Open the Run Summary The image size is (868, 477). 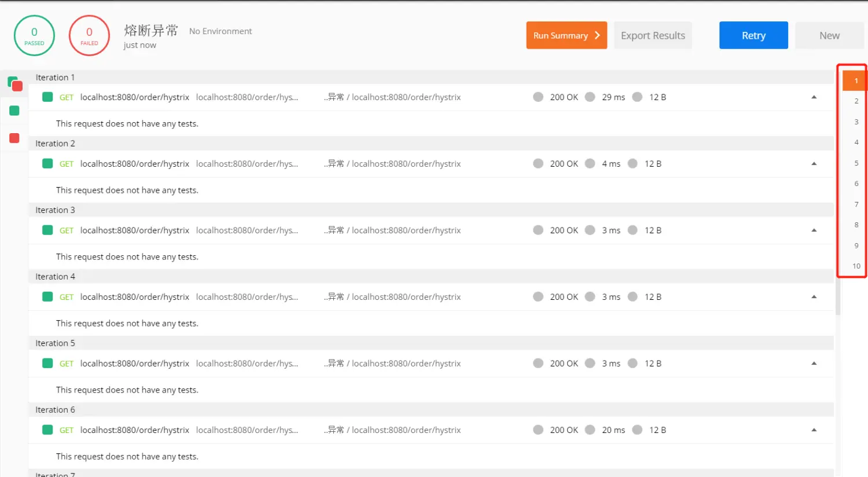tap(566, 35)
